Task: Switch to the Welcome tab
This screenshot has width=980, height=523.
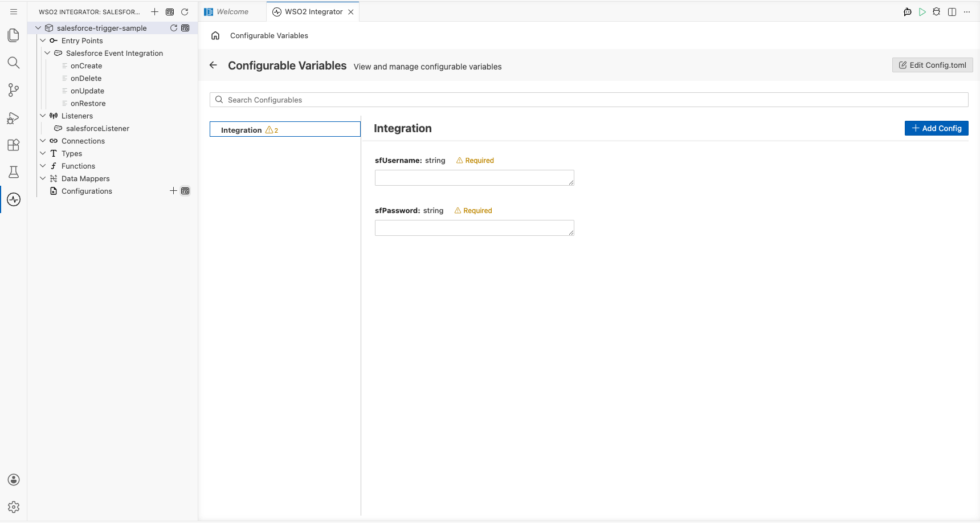Action: pos(232,12)
